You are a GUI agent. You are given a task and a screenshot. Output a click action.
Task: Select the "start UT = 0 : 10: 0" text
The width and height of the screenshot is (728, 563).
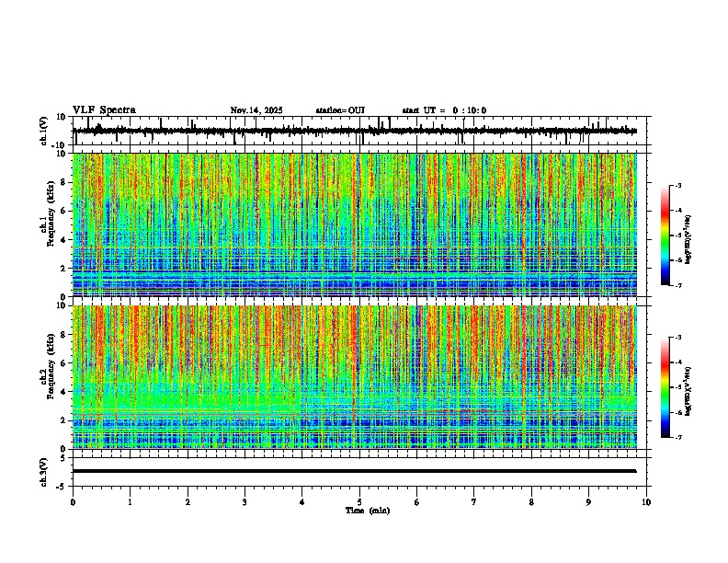click(x=444, y=110)
